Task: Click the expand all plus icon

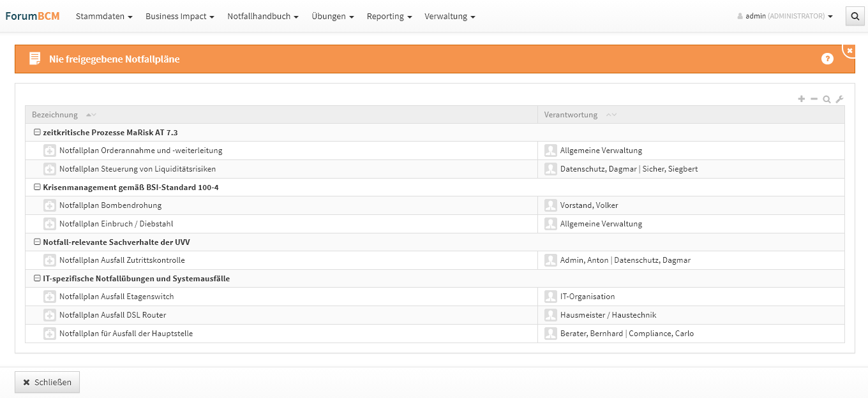Action: point(802,99)
